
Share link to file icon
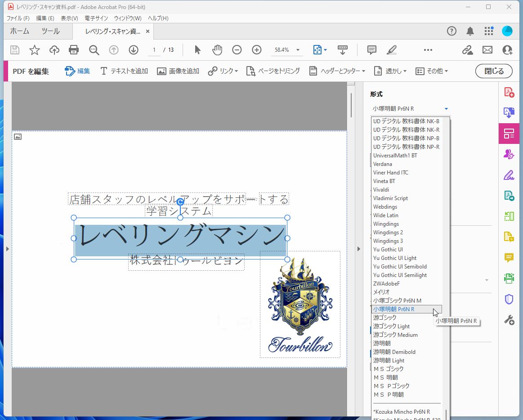pyautogui.click(x=468, y=50)
